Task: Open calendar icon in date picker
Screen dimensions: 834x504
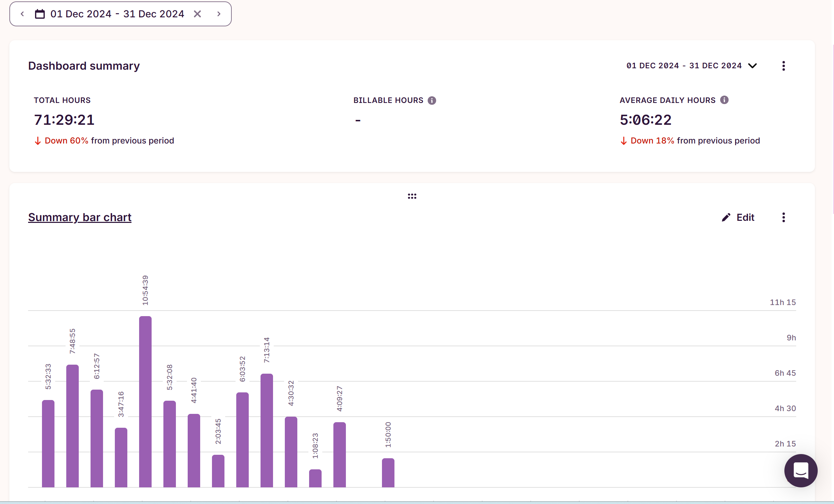Action: coord(40,14)
